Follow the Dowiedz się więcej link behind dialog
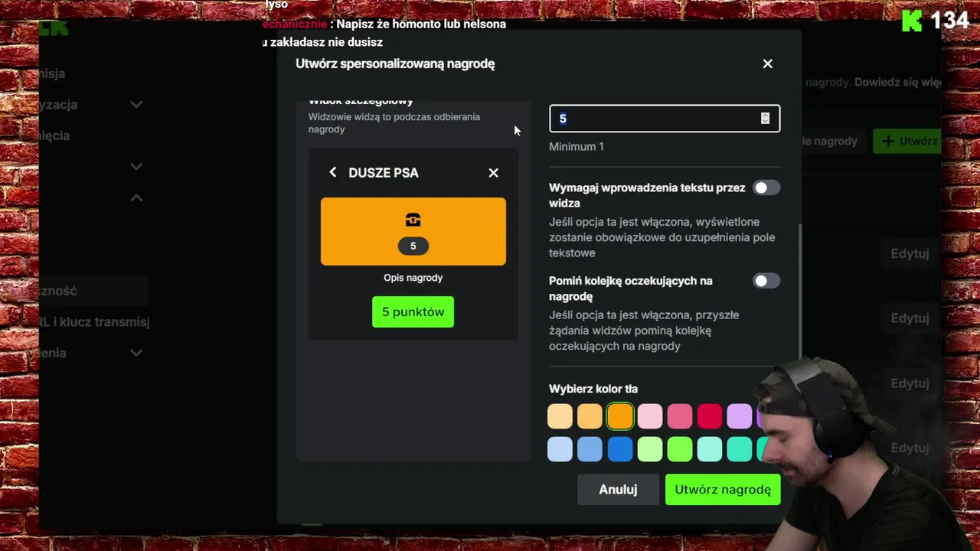The width and height of the screenshot is (980, 551). coord(898,82)
